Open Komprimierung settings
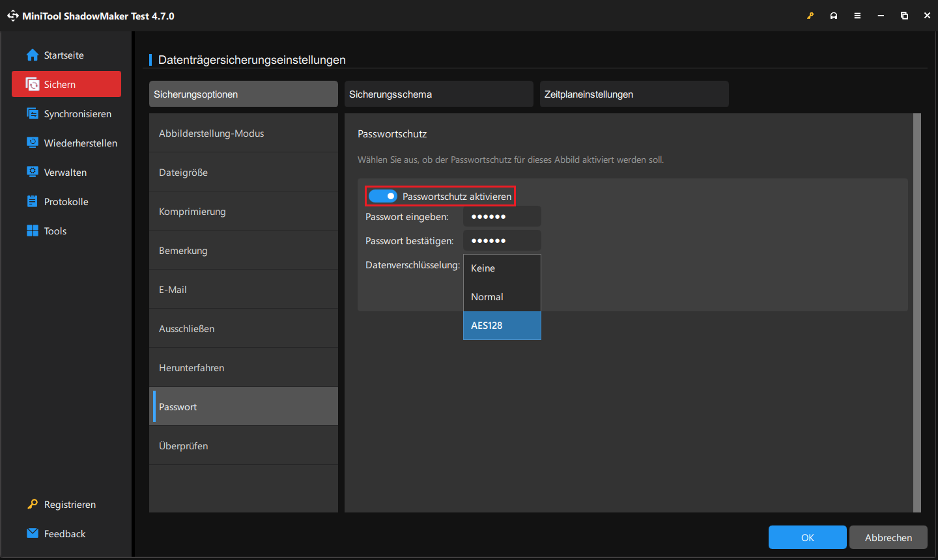 244,211
